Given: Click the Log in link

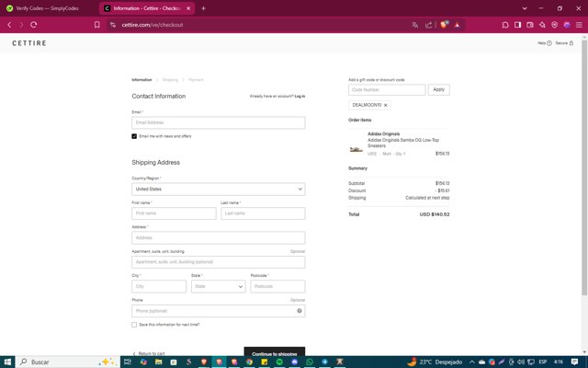Looking at the screenshot, I should [x=300, y=96].
